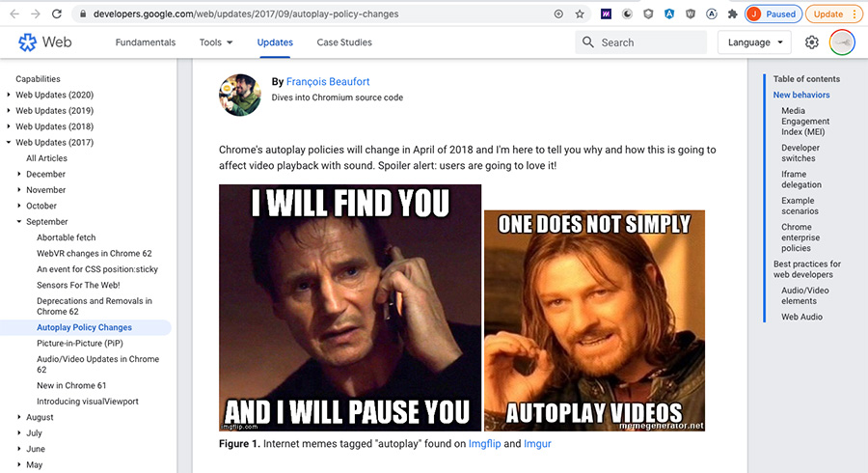Expand Web Updates (2020)

9,95
